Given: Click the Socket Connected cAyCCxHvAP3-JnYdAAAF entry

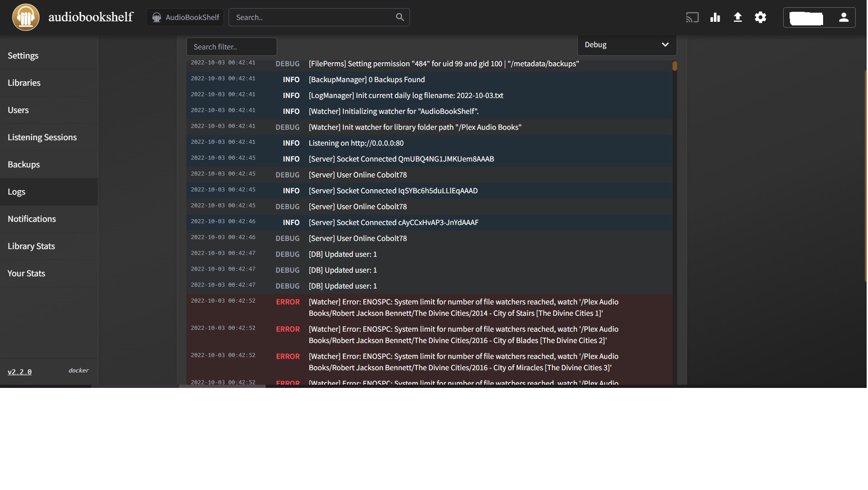Looking at the screenshot, I should 429,223.
